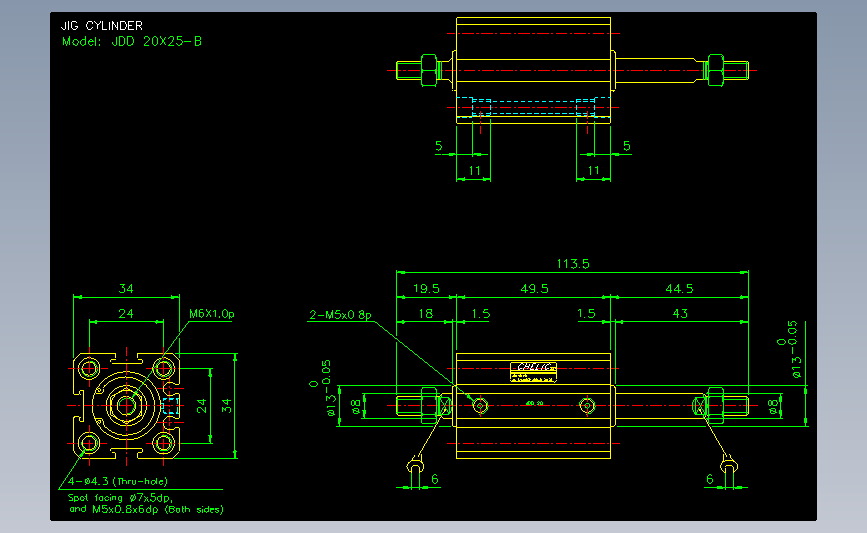This screenshot has width=867, height=533.
Task: Click the "49.5" body length dimension
Action: (534, 289)
